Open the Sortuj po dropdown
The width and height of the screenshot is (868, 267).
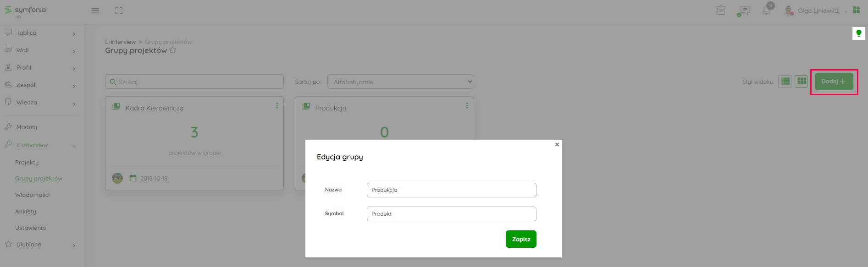click(x=400, y=82)
